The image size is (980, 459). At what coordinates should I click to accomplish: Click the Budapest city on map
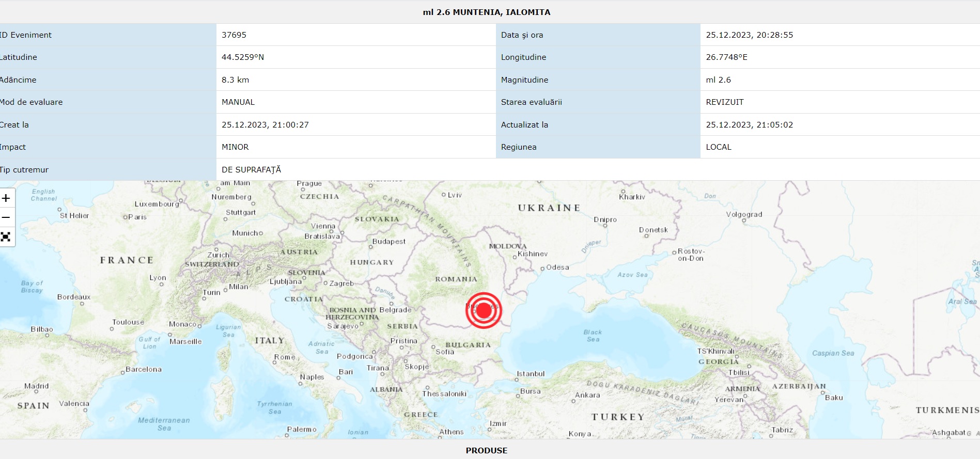[388, 242]
